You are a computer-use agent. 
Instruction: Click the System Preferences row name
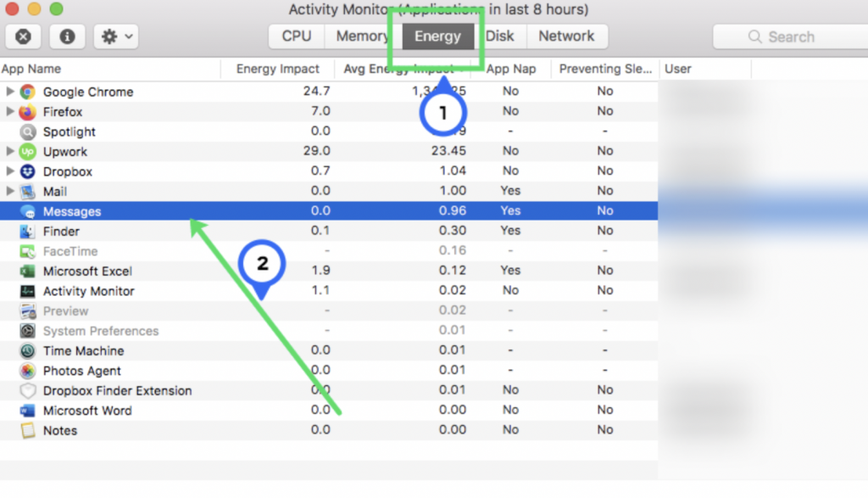tap(101, 331)
